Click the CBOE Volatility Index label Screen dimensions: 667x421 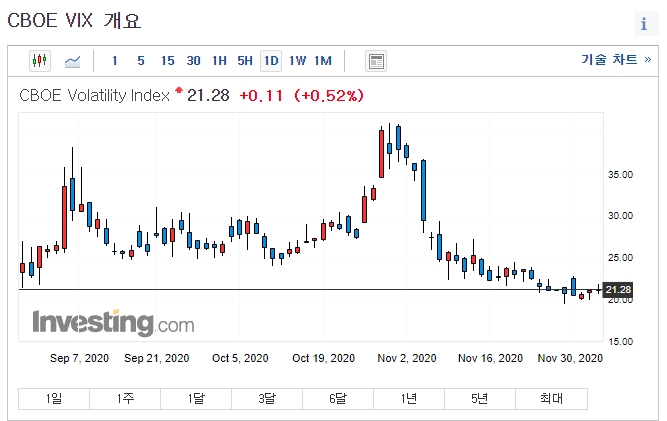pyautogui.click(x=94, y=95)
